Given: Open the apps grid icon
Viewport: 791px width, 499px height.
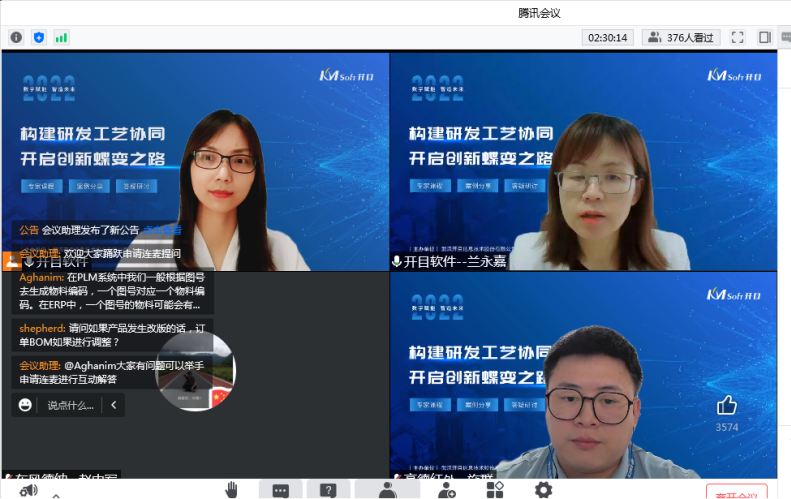Looking at the screenshot, I should click(494, 490).
